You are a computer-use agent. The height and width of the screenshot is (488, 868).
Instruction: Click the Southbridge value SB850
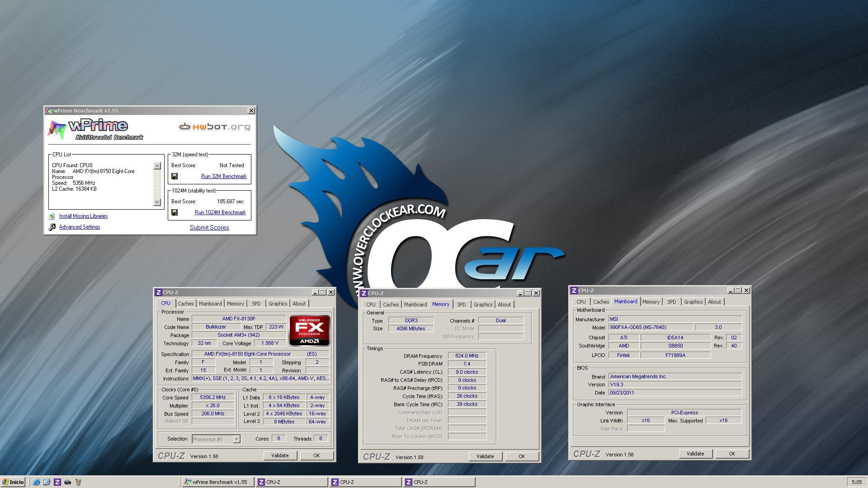pos(675,346)
